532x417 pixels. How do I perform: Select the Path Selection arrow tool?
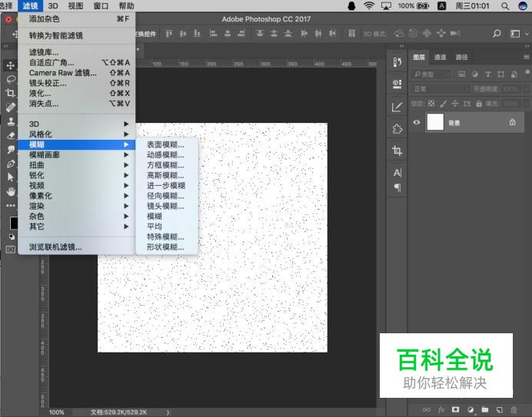click(x=11, y=177)
